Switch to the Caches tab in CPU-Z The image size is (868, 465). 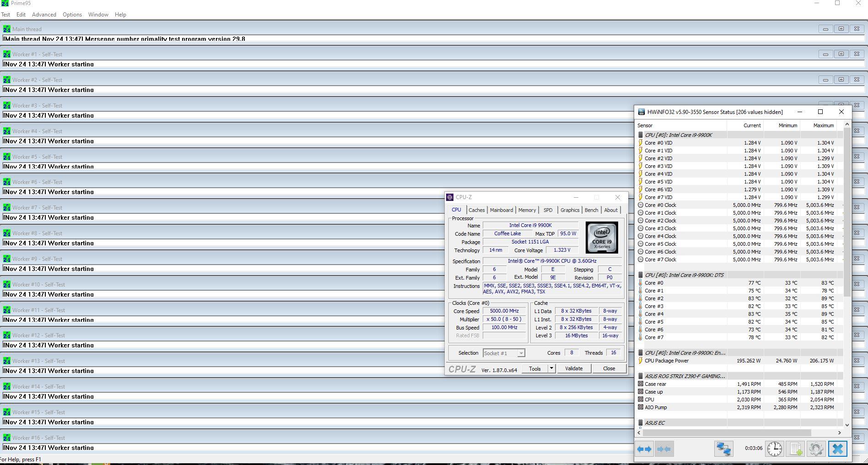(476, 210)
